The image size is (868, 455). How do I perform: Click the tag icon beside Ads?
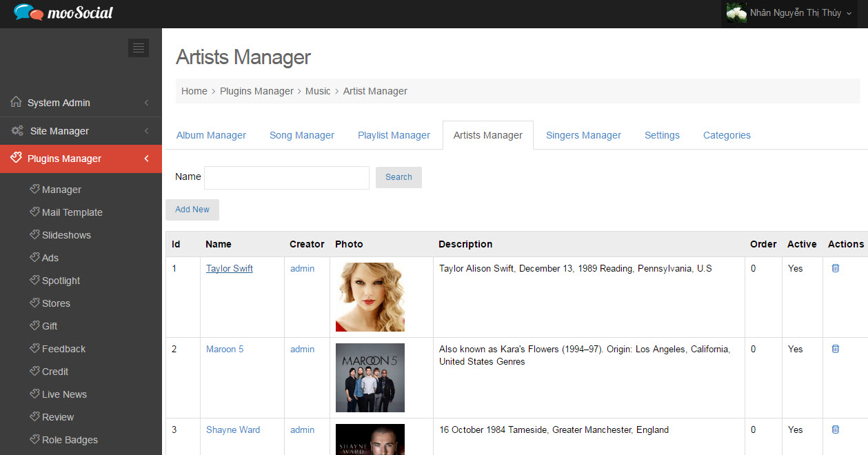tap(34, 257)
